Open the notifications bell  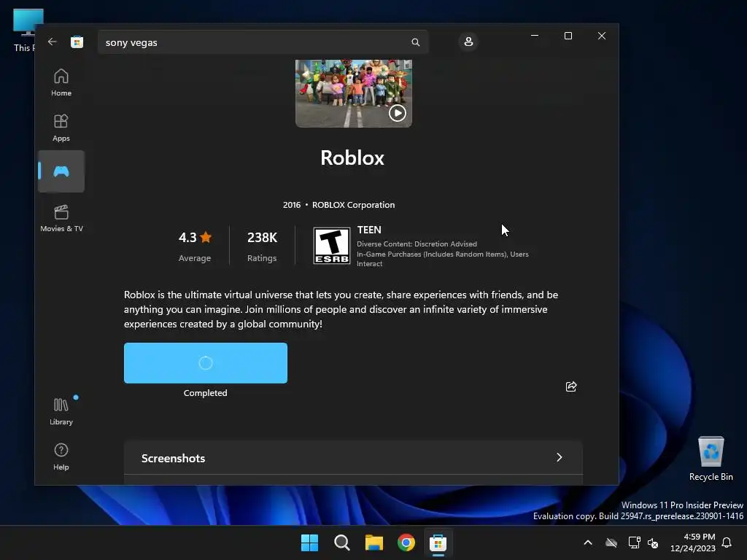coord(727,542)
